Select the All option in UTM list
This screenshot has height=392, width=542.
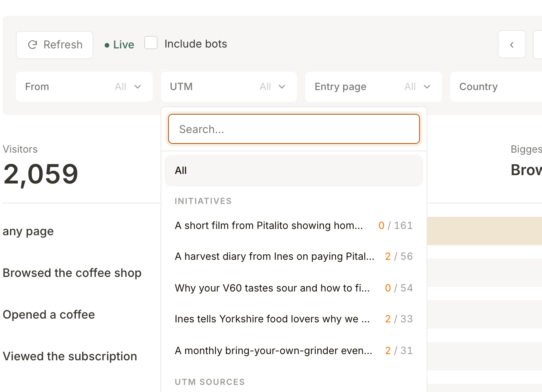tap(294, 171)
